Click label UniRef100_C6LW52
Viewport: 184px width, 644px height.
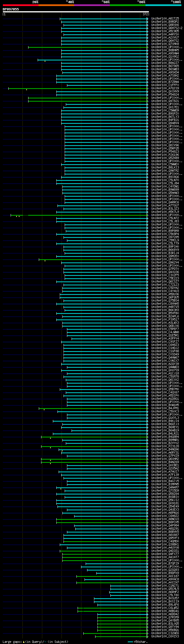point(165,608)
